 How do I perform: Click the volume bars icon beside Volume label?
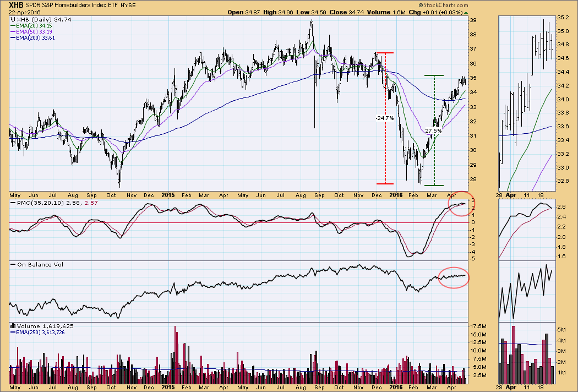click(13, 326)
